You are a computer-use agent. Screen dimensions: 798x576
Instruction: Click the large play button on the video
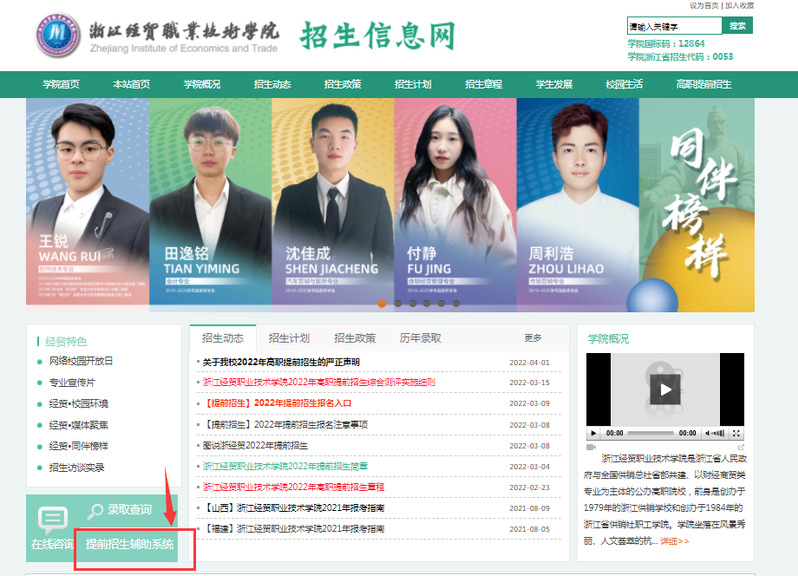663,389
